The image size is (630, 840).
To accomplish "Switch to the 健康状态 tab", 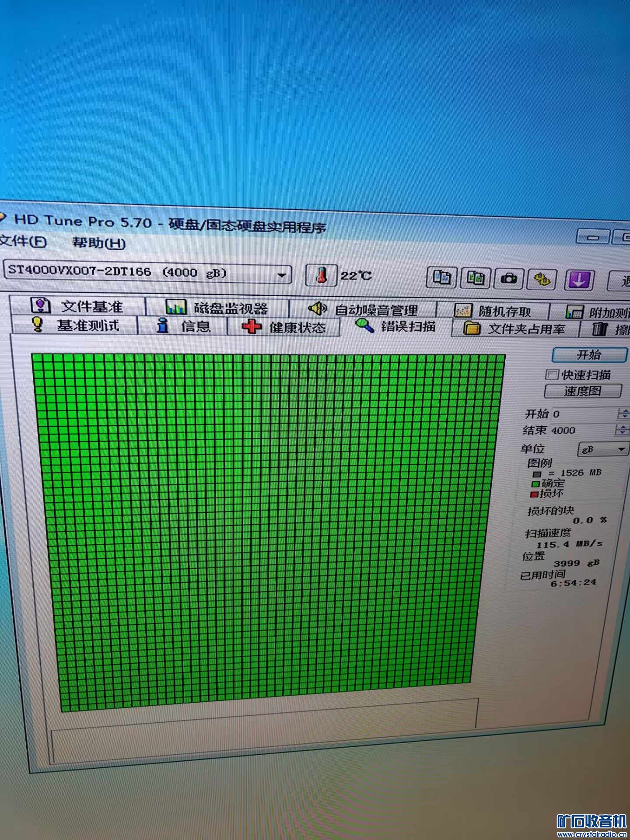I will [283, 327].
